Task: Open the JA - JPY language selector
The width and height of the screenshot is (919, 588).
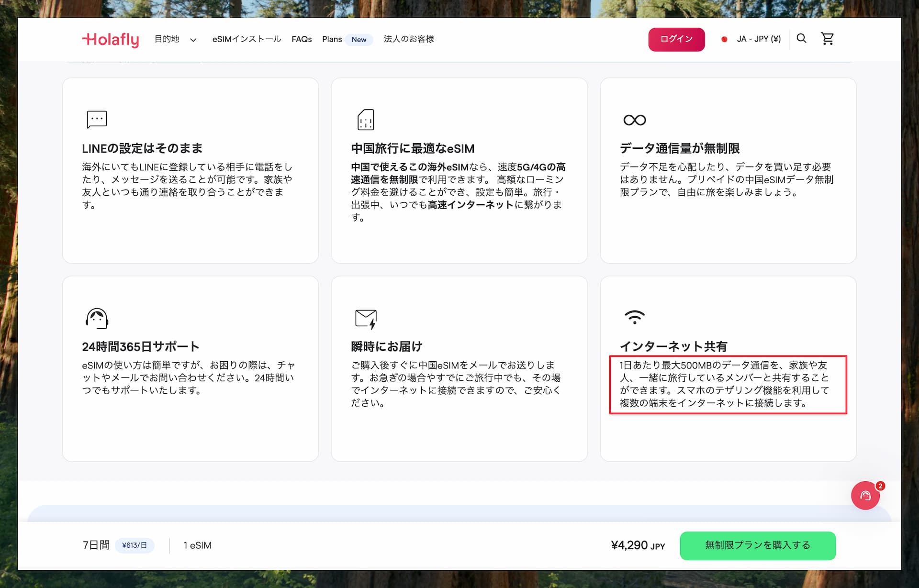Action: (x=758, y=39)
